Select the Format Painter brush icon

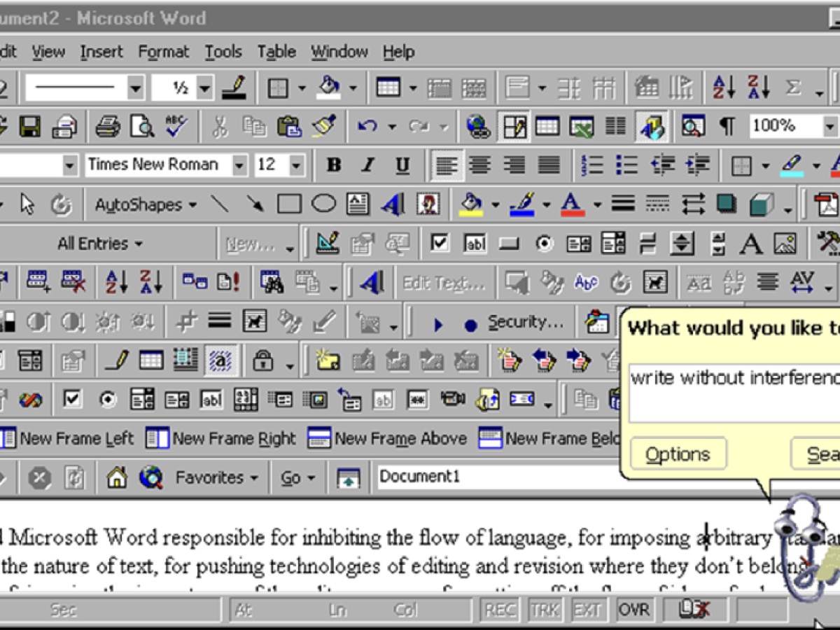(x=323, y=127)
